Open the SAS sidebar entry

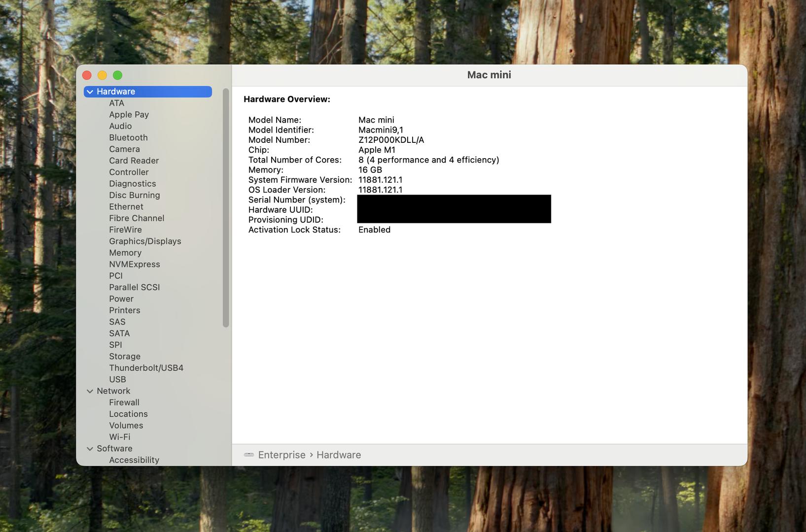click(x=117, y=322)
